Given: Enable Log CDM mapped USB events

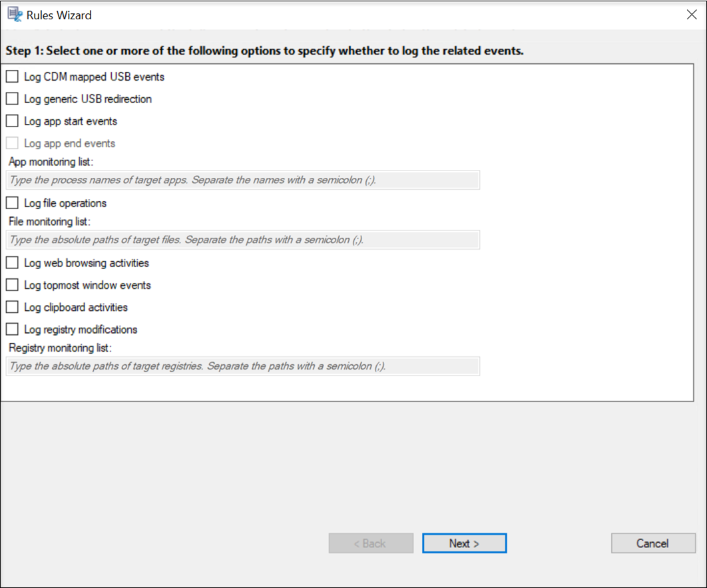Looking at the screenshot, I should pyautogui.click(x=12, y=77).
